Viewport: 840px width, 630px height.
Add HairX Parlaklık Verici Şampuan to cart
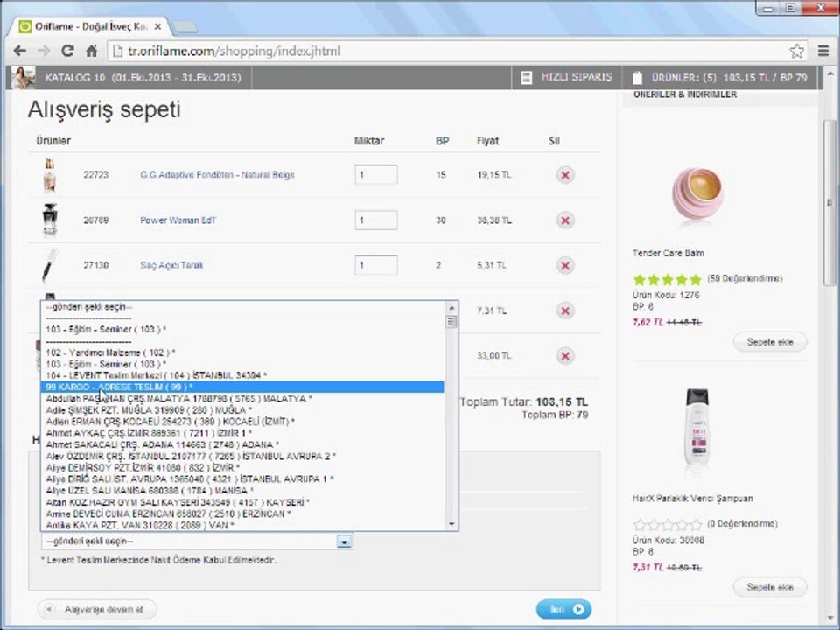pos(770,587)
